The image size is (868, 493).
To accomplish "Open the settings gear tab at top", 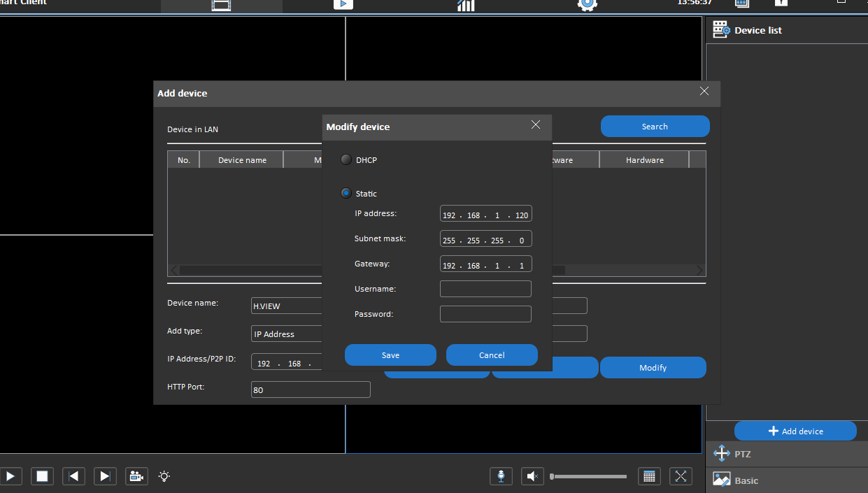I will tap(587, 5).
